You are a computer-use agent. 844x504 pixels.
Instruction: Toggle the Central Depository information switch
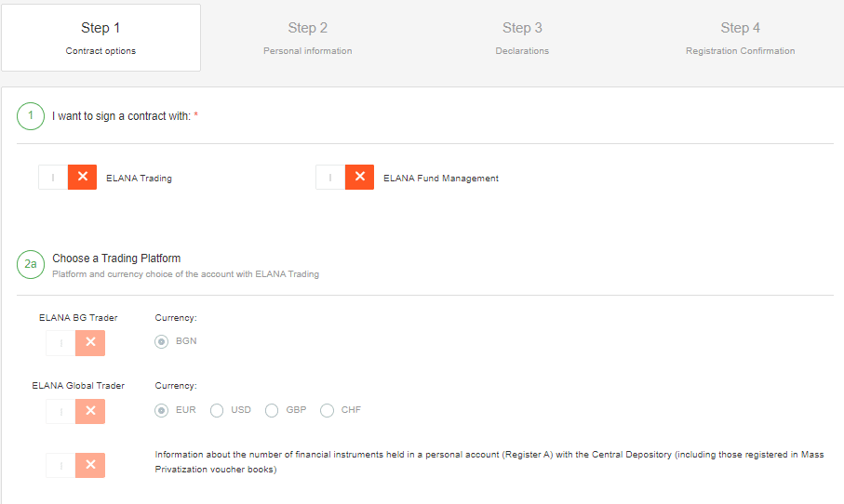click(x=75, y=465)
